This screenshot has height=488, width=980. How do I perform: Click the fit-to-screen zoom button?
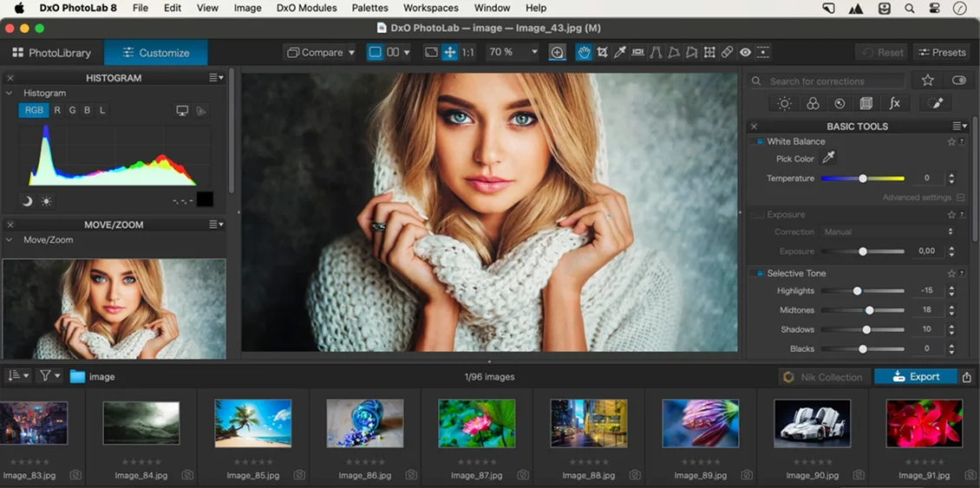tap(431, 53)
